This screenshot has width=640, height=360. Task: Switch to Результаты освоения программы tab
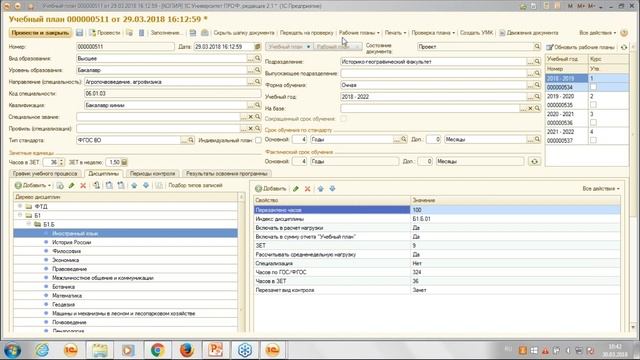[227, 173]
